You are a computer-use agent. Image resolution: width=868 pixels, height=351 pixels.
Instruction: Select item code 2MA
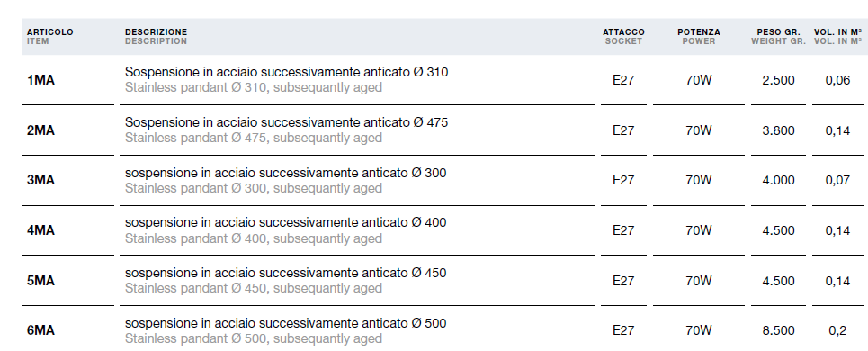[x=41, y=130]
